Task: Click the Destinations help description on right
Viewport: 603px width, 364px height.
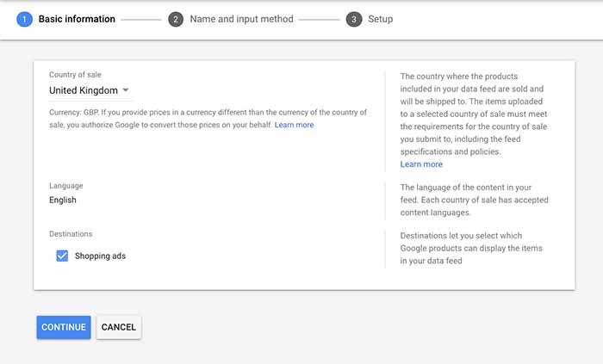Action: [x=474, y=248]
